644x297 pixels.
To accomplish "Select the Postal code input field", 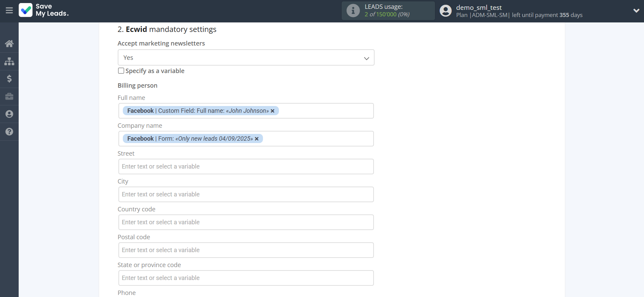I will [246, 250].
